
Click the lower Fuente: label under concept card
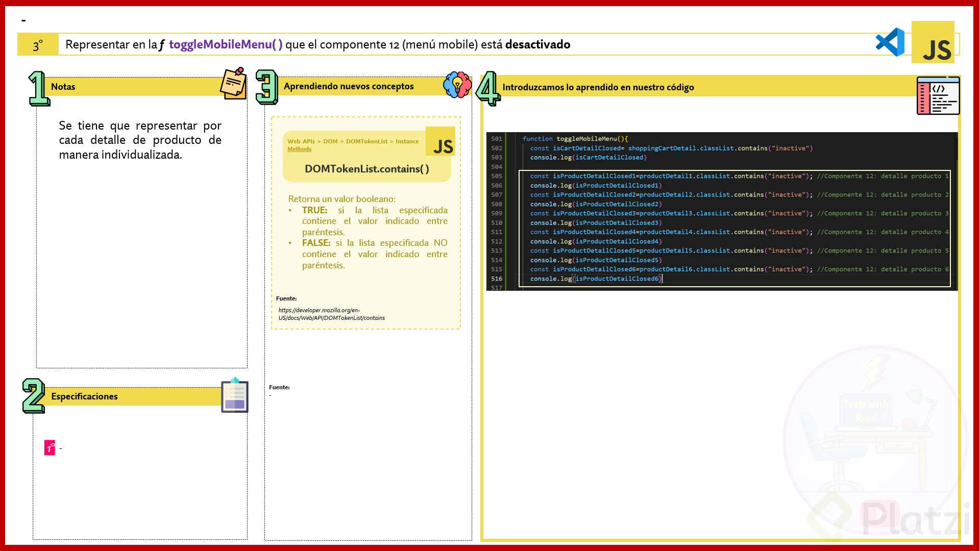(x=279, y=387)
